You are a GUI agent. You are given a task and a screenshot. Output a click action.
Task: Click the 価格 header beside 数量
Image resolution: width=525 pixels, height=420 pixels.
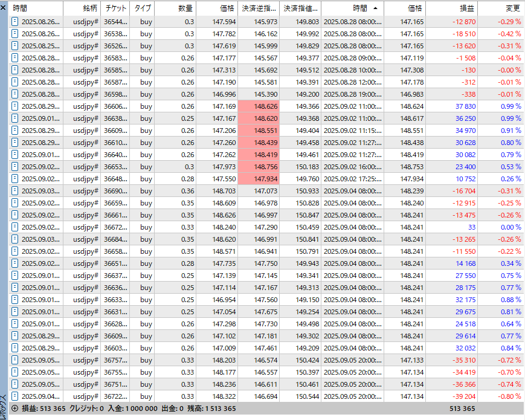pyautogui.click(x=217, y=8)
